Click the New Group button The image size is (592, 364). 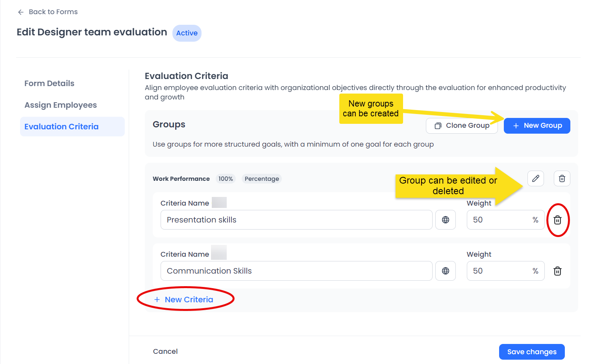(x=537, y=125)
